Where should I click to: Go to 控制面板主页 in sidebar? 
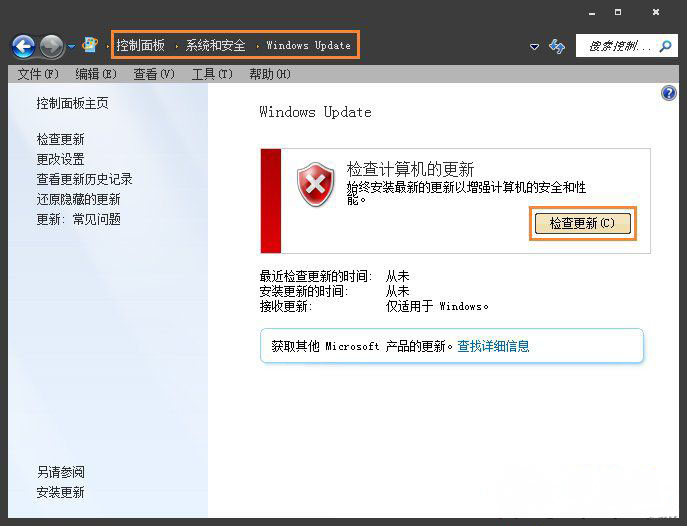(72, 103)
